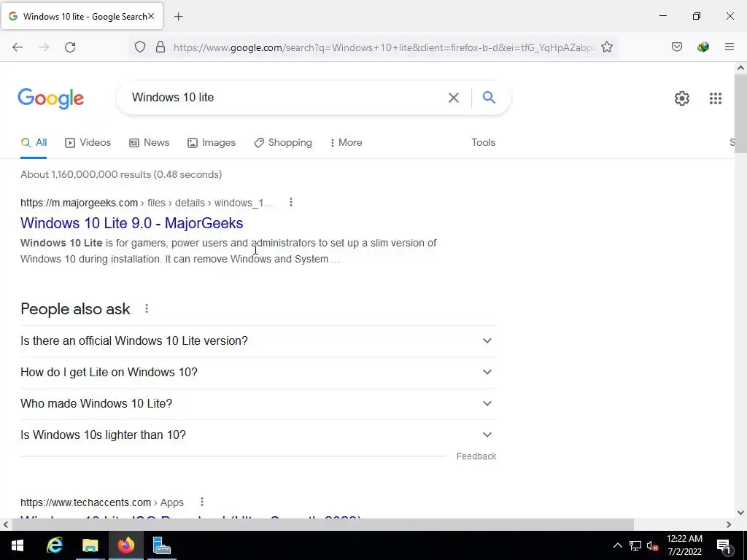Submit search with the magnifier icon
This screenshot has height=560, width=747.
click(489, 98)
